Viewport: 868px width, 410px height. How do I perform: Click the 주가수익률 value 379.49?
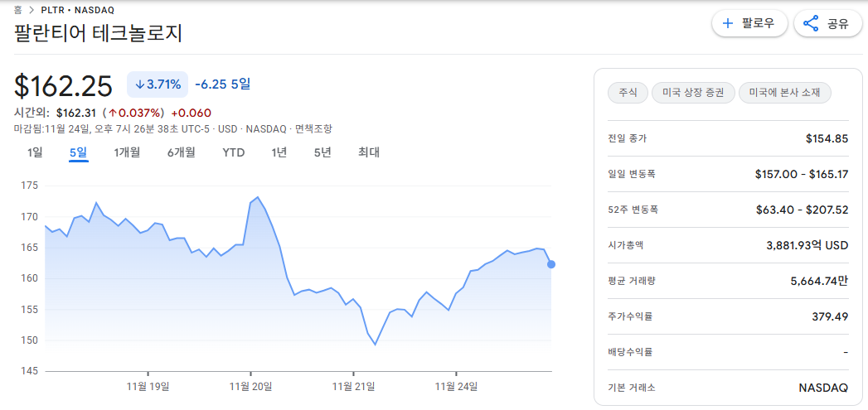point(832,316)
